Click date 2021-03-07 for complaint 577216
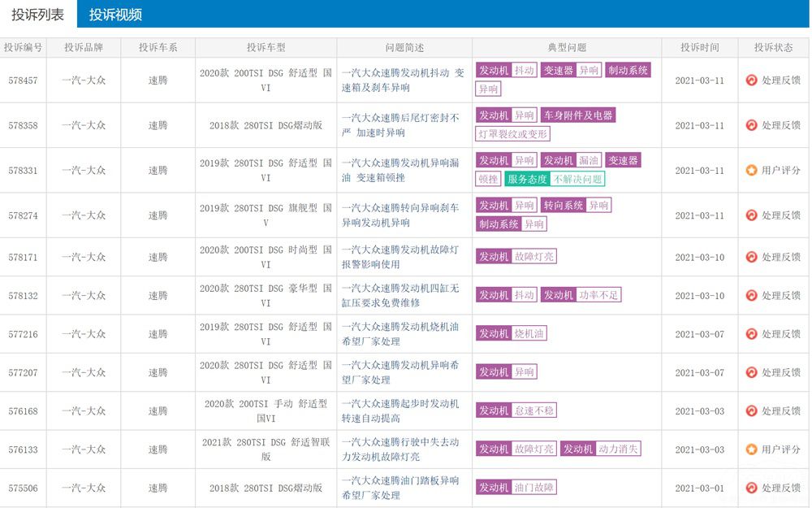 coord(700,334)
